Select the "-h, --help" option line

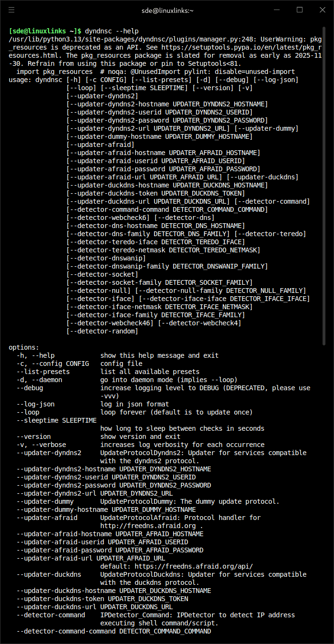tap(35, 355)
